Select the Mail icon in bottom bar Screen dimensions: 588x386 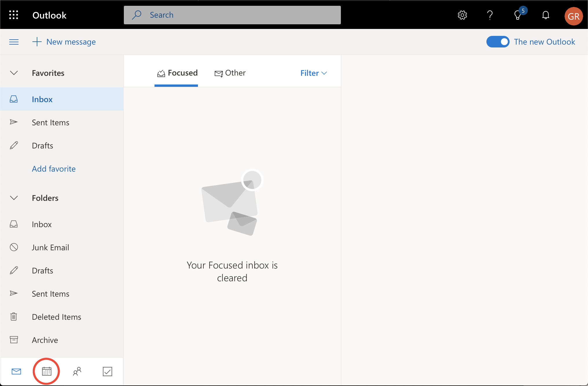(x=16, y=371)
